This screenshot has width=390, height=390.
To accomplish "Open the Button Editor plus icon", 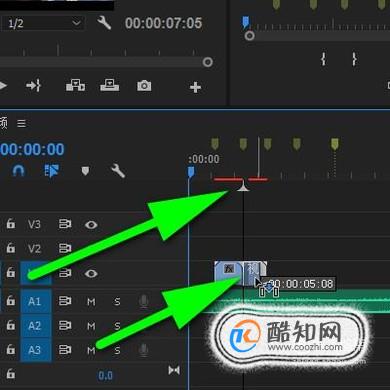I will pyautogui.click(x=195, y=87).
